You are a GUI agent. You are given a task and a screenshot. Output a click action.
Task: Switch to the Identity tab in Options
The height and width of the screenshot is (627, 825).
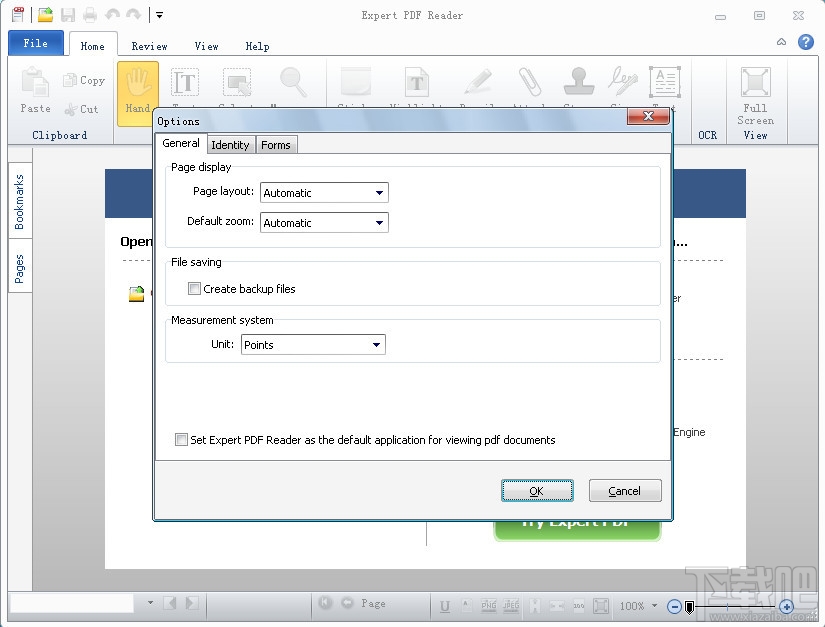coord(231,144)
